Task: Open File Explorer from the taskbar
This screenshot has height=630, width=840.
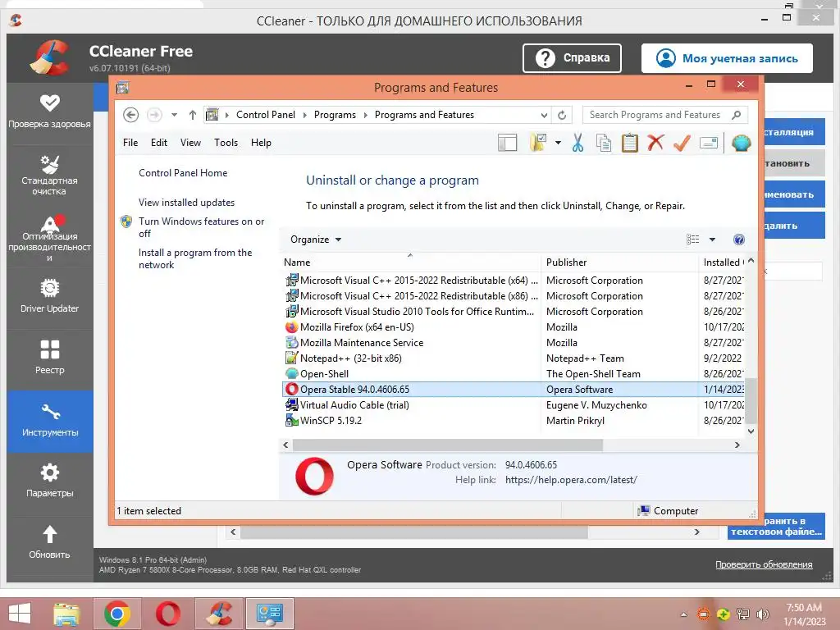Action: click(x=66, y=614)
